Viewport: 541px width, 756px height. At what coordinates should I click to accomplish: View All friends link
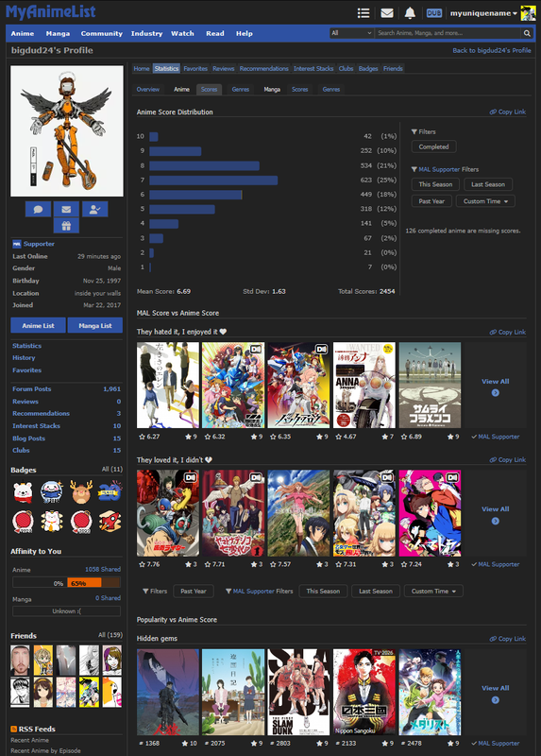110,635
